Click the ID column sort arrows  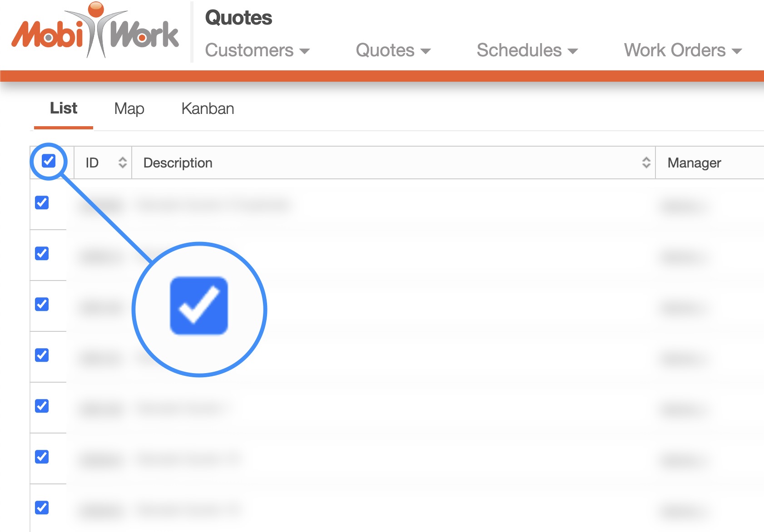(x=122, y=163)
